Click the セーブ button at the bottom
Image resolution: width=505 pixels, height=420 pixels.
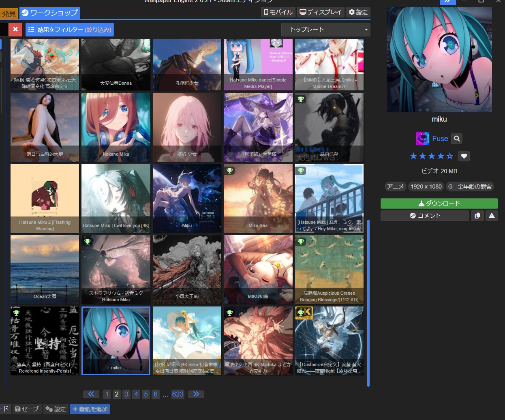(x=27, y=409)
